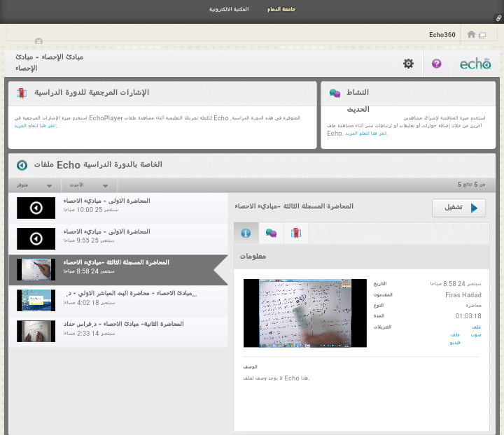Image resolution: width=504 pixels, height=435 pixels.
Task: Switch to the discussions chat tab
Action: coord(271,233)
